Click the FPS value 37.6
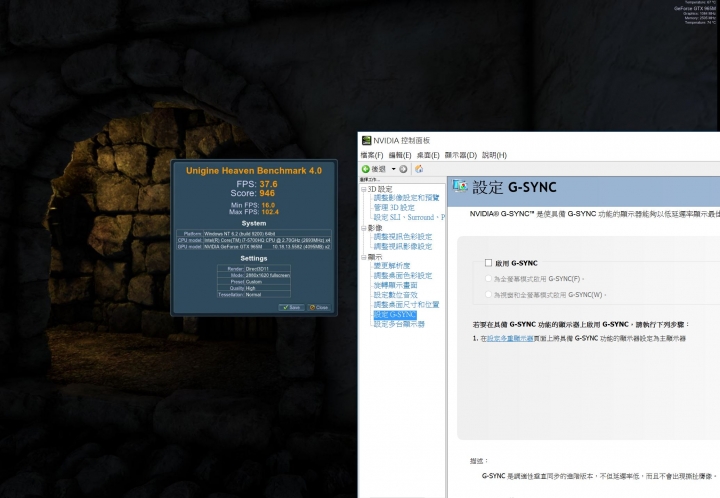The width and height of the screenshot is (720, 498). pos(268,184)
